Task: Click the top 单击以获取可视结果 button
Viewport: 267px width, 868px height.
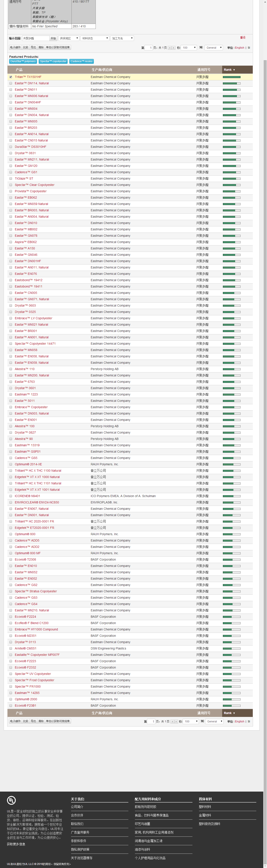Action: 58,48
